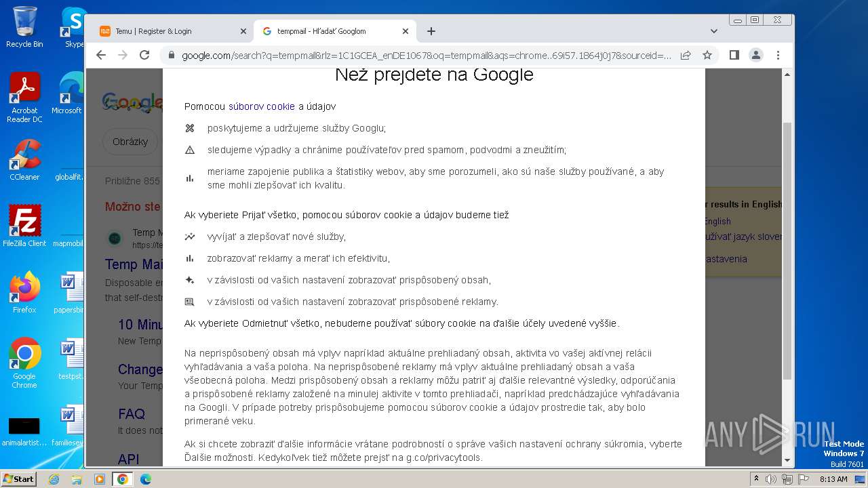Click the scrollbar down arrow
Screen dimensions: 868x488
787,460
